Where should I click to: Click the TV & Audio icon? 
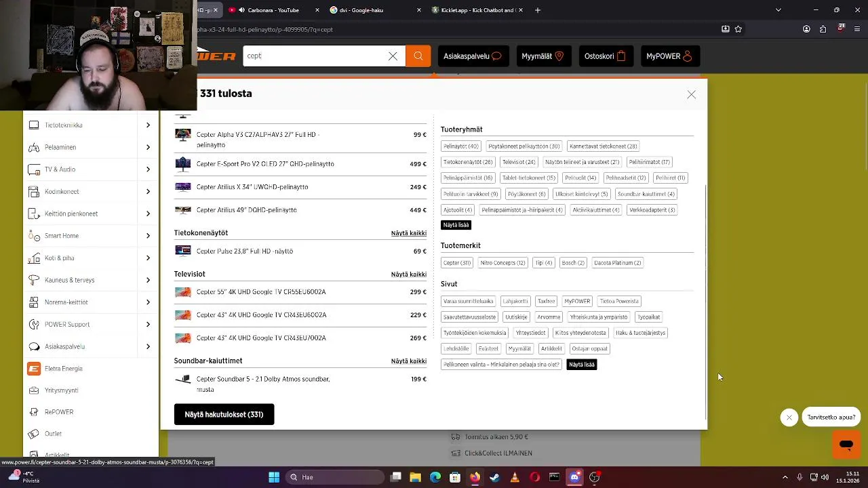pos(34,169)
